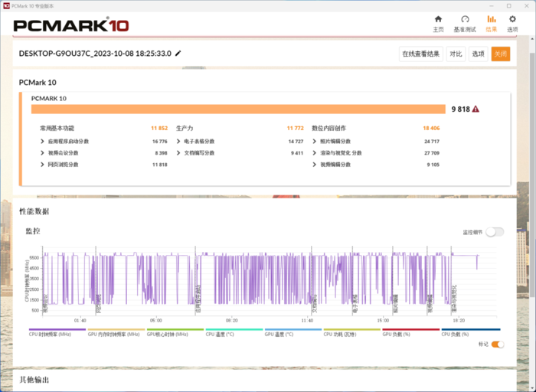The width and height of the screenshot is (536, 392).
Task: Minimize the PCMark 10 window
Action: [x=492, y=6]
